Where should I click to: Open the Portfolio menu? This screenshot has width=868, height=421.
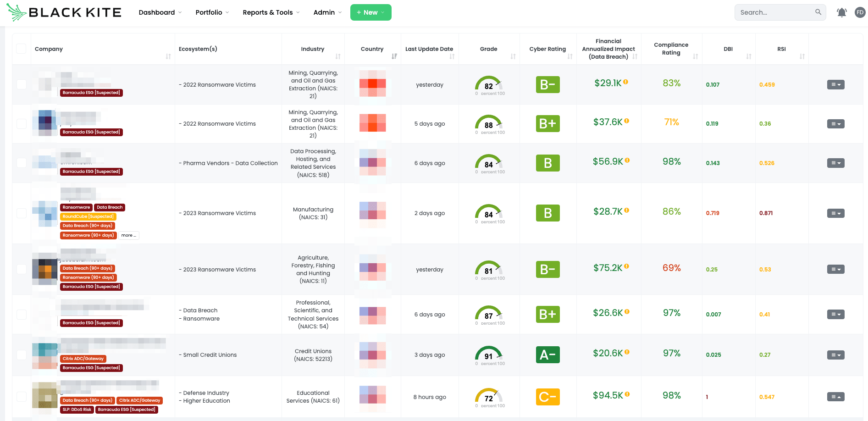coord(209,12)
